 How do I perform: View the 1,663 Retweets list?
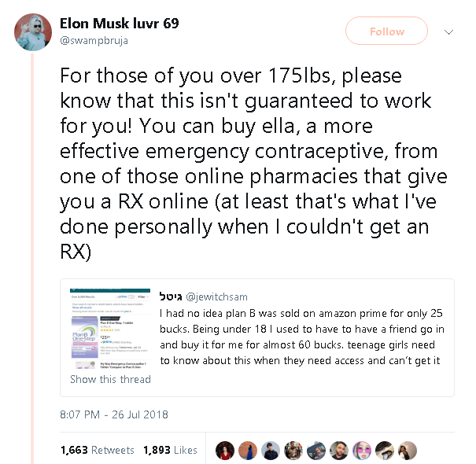[x=97, y=450]
